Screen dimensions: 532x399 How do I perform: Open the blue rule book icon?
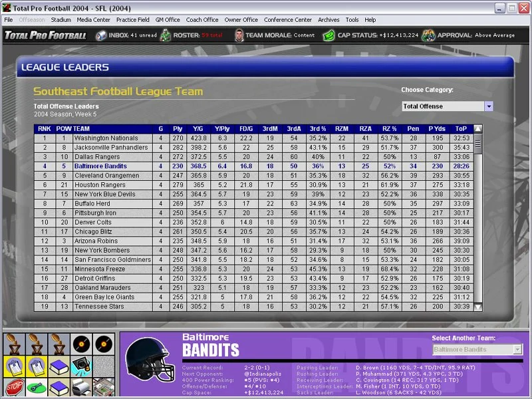tap(59, 366)
